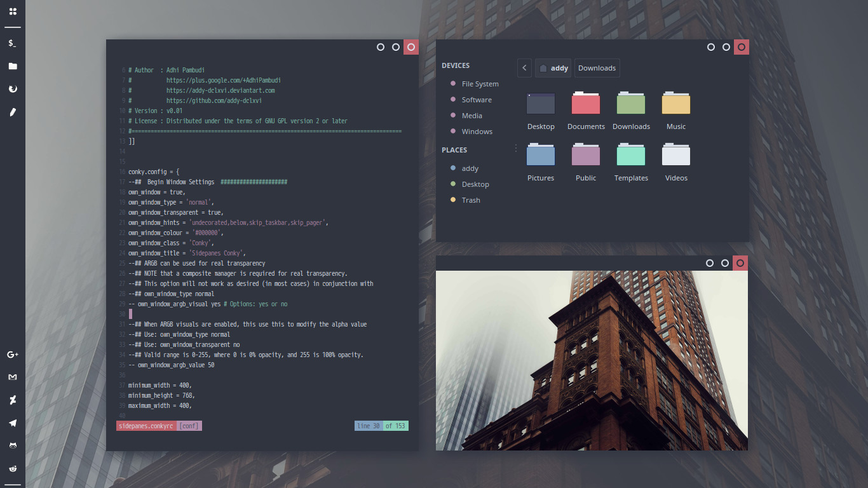The height and width of the screenshot is (488, 868).
Task: Select Desktop in the Places sidebar
Action: [475, 184]
